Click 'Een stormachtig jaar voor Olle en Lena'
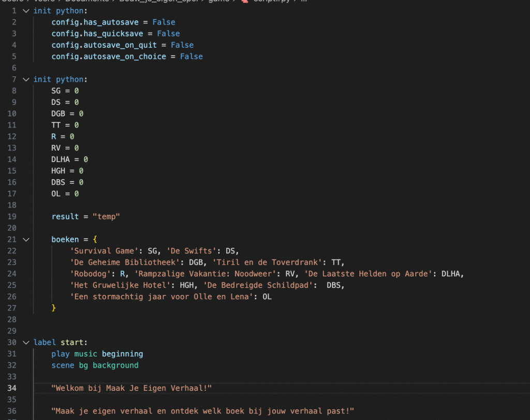 [x=161, y=297]
